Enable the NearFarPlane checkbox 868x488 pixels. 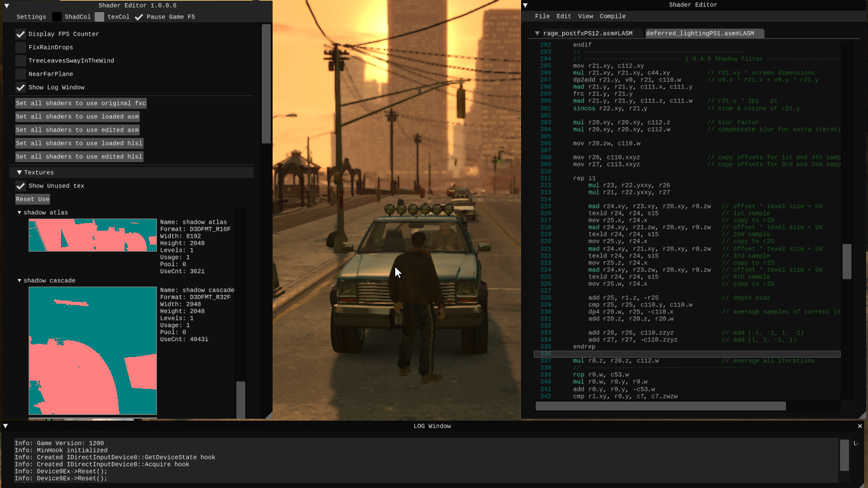pyautogui.click(x=20, y=74)
